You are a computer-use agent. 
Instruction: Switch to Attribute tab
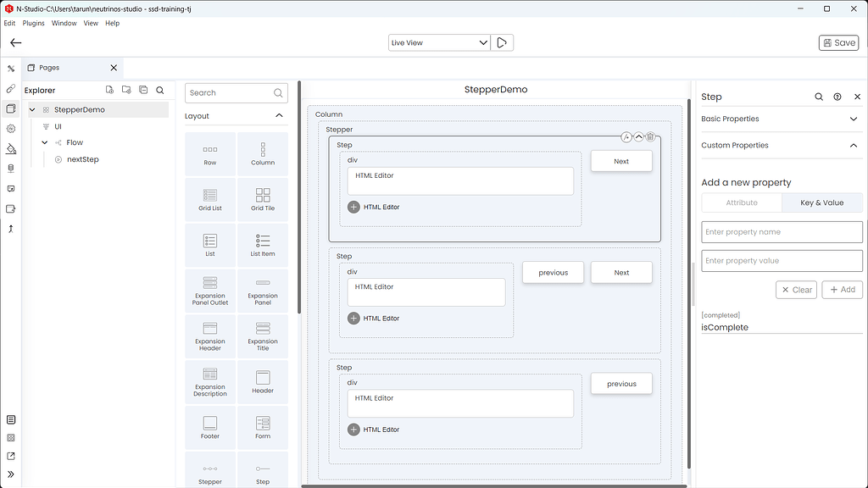pos(742,202)
